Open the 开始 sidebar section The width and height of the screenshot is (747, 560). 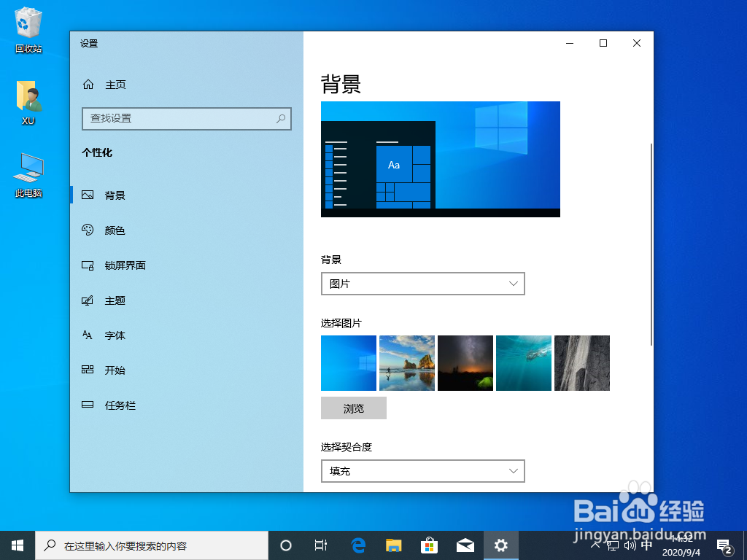pyautogui.click(x=186, y=370)
